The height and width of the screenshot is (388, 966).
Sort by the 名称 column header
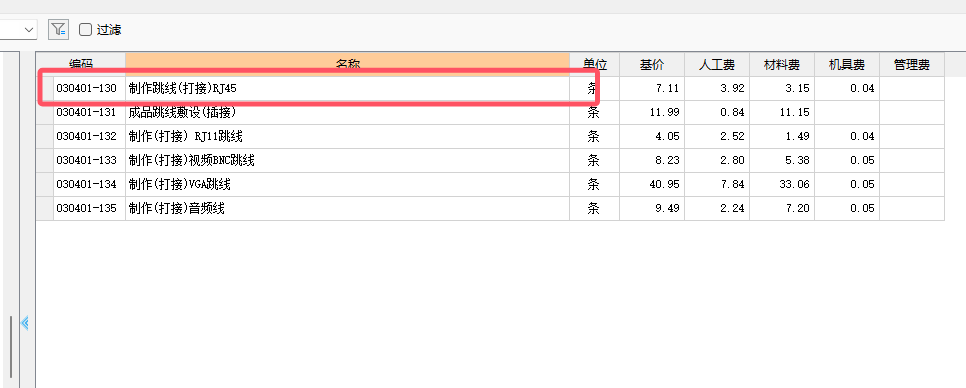click(347, 64)
